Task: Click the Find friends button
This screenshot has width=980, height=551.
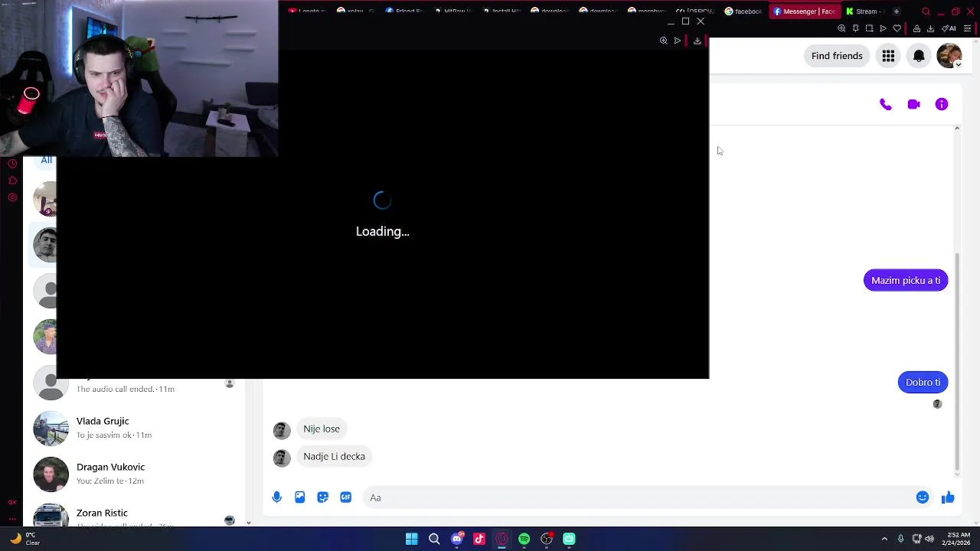Action: coord(837,56)
